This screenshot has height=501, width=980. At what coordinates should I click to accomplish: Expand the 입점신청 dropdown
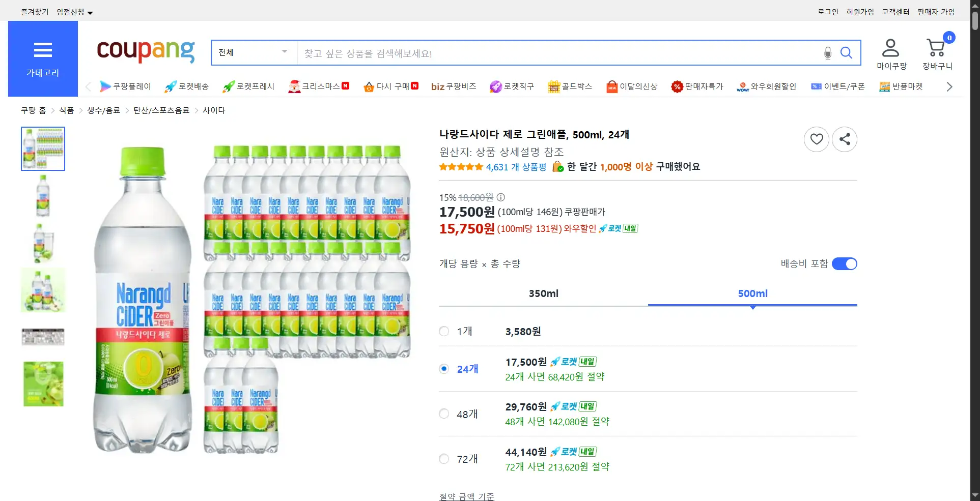(74, 12)
